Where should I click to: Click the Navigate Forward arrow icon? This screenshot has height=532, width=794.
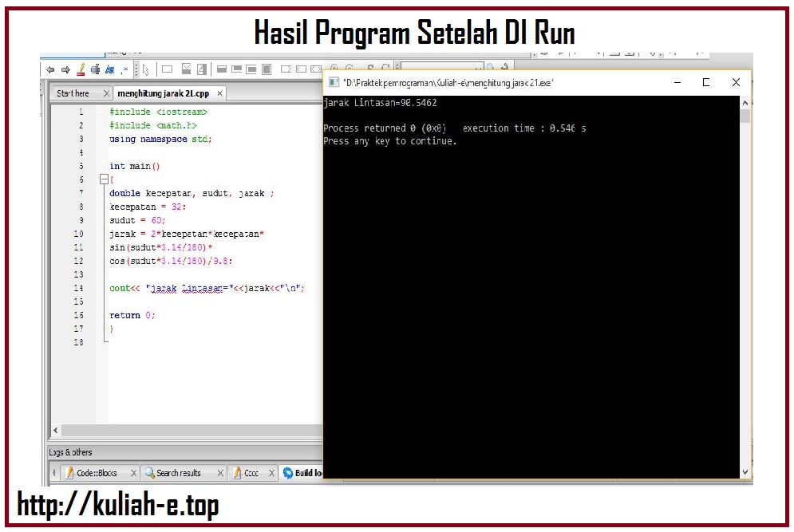pos(66,67)
